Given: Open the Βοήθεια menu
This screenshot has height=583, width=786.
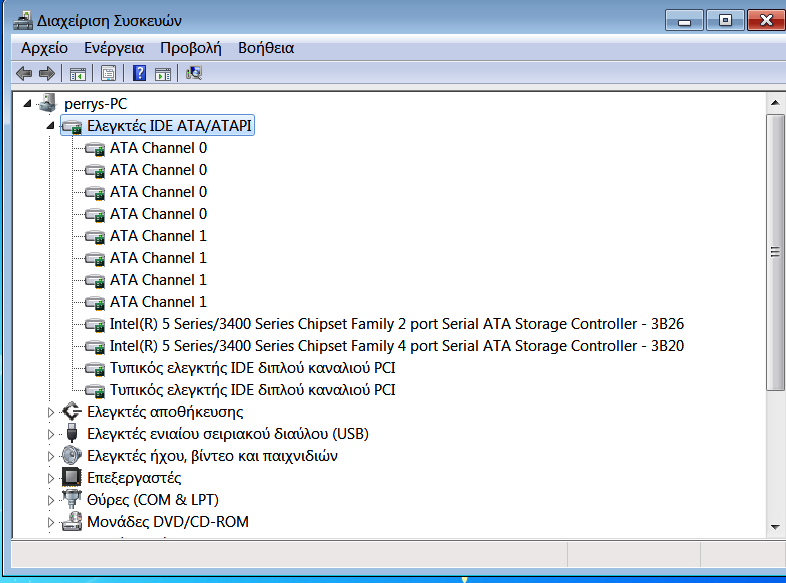Looking at the screenshot, I should point(266,48).
